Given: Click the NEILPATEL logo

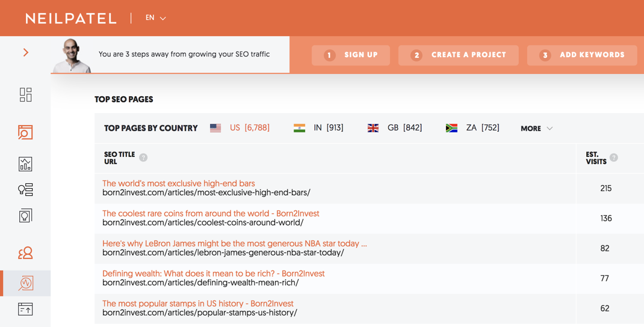Looking at the screenshot, I should (x=71, y=18).
